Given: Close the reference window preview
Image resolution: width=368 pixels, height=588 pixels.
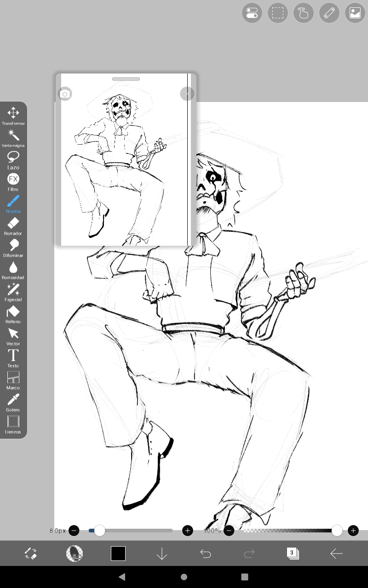Looking at the screenshot, I should click(187, 94).
